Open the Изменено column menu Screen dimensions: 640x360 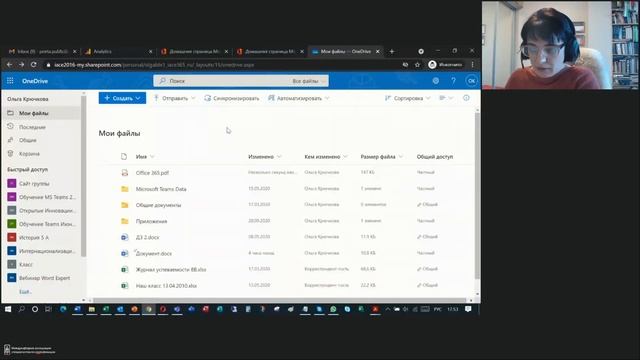[x=264, y=157]
